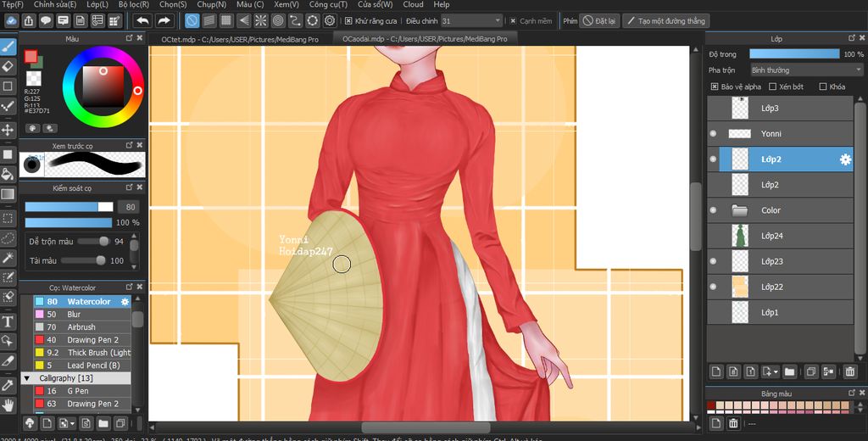Viewport: 868px width, 441px height.
Task: Pick dark red swatch in Bảng màu
Action: pyautogui.click(x=711, y=405)
